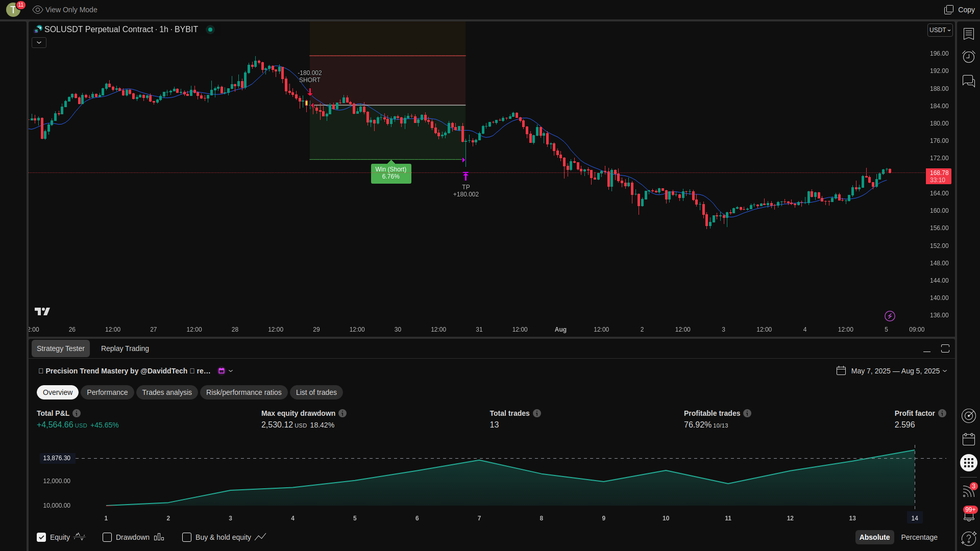Collapse the chart legend chevron
Screen dimensions: 980x551
pyautogui.click(x=39, y=43)
